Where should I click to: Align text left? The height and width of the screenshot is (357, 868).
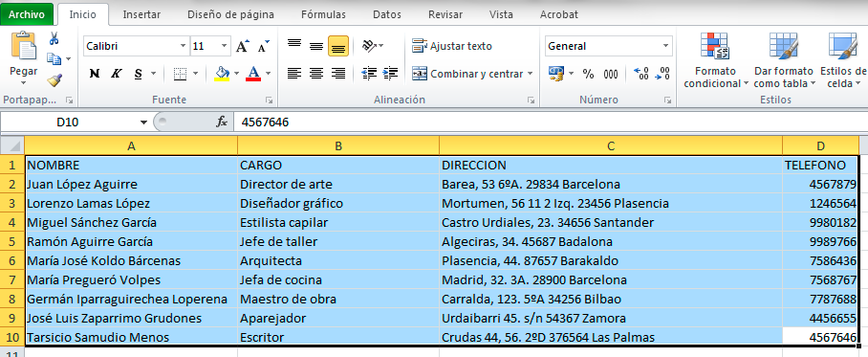(x=293, y=73)
